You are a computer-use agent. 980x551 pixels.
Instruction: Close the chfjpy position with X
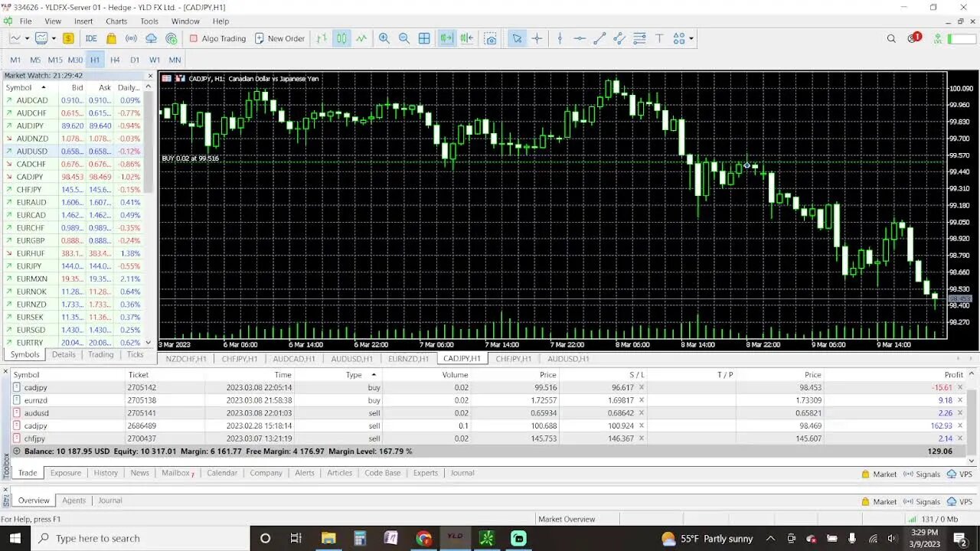960,439
